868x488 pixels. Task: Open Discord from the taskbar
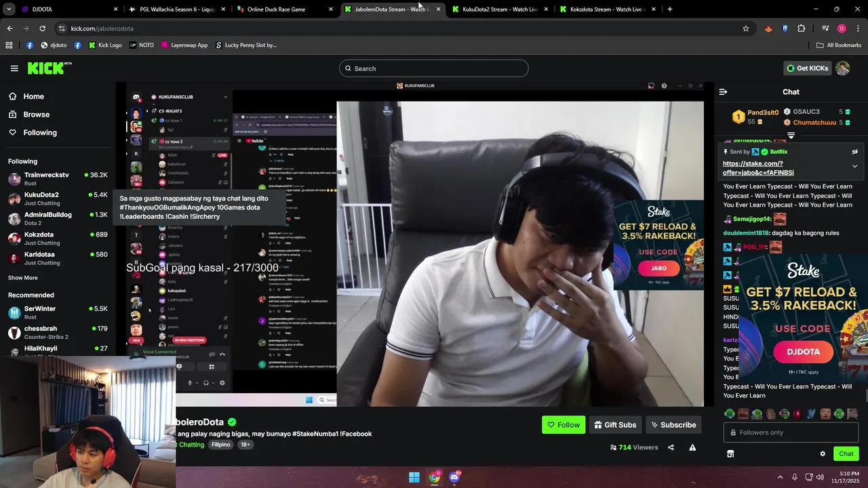tap(454, 477)
